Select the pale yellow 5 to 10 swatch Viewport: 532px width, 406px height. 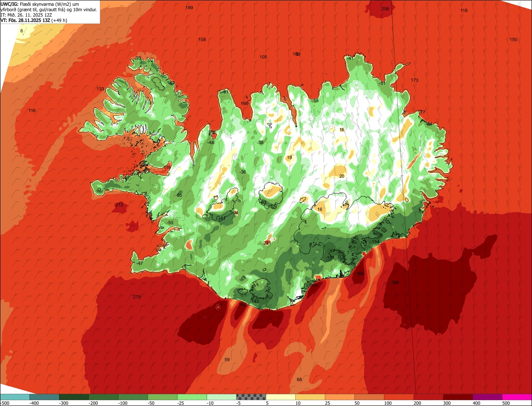281,397
